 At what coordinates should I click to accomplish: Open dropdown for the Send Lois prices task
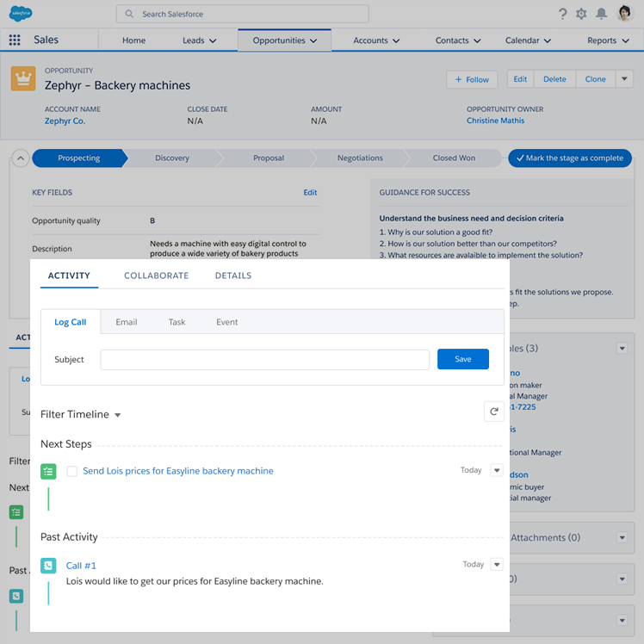[497, 470]
